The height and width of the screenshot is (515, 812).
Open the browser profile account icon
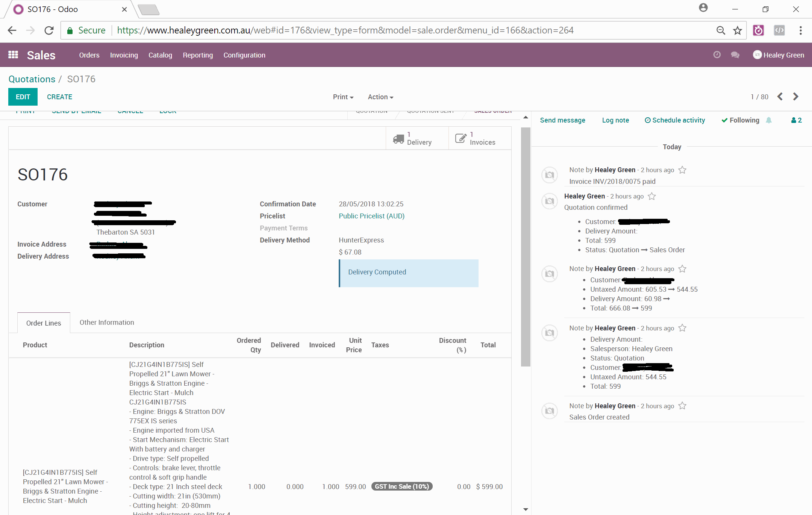pos(703,8)
